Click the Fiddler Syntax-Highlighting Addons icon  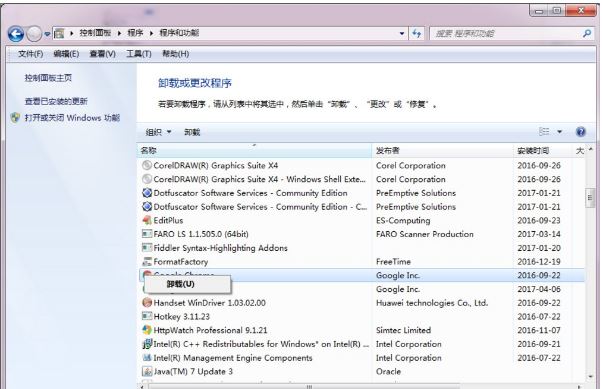pos(147,248)
